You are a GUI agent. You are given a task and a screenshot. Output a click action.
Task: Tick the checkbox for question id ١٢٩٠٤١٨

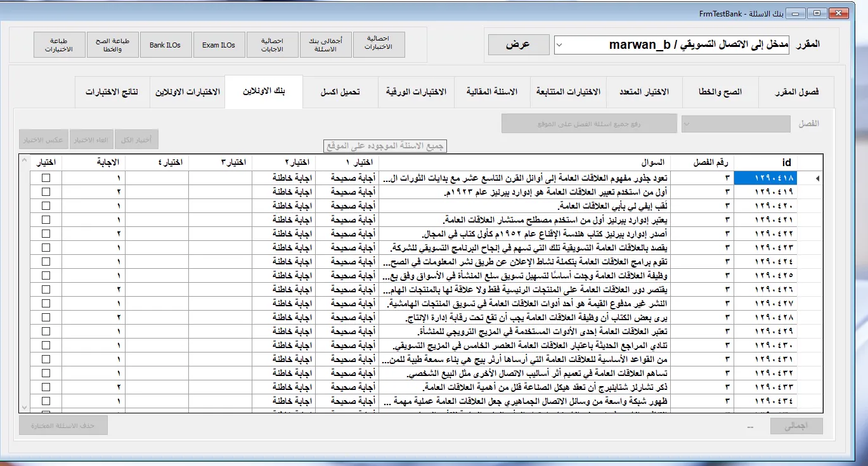pyautogui.click(x=46, y=178)
